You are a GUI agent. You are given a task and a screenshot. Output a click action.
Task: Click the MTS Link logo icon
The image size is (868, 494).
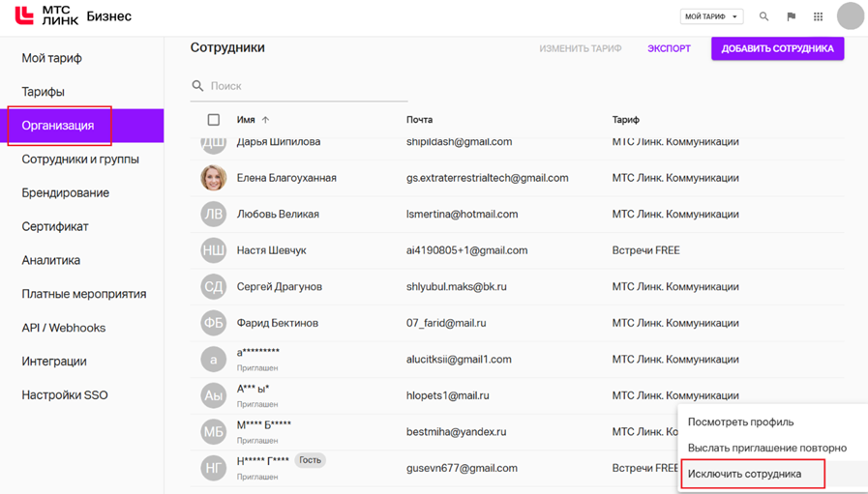coord(24,16)
